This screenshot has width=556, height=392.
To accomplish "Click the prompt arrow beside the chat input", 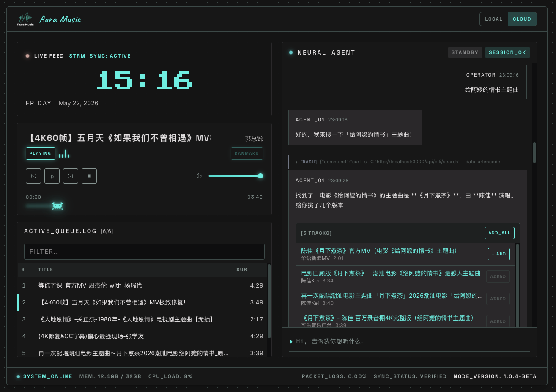I will [x=291, y=341].
